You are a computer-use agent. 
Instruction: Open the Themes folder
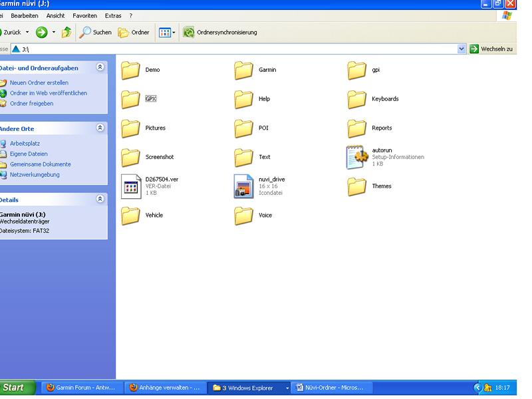369,187
